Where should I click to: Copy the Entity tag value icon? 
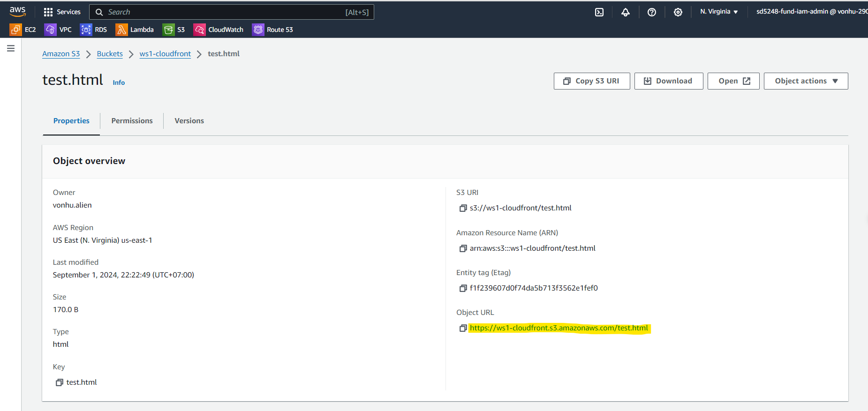[x=463, y=288]
